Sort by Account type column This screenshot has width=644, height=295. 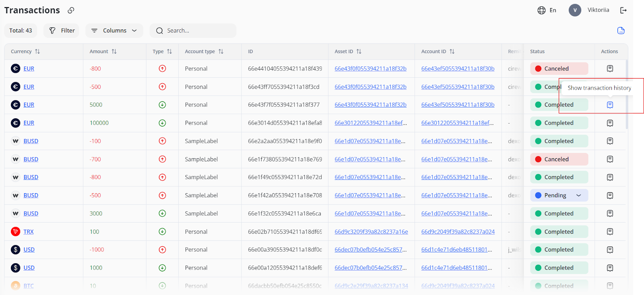221,52
